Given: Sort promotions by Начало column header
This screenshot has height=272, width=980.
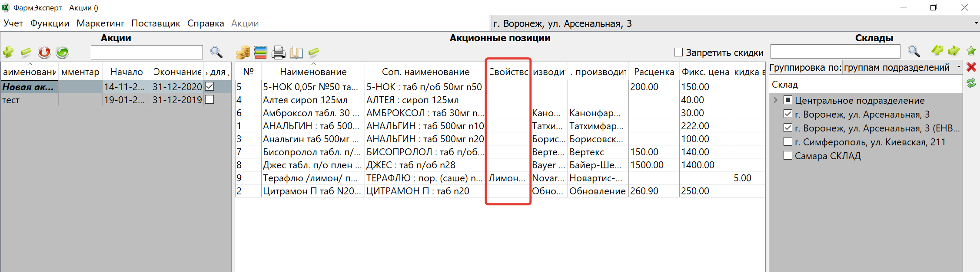Looking at the screenshot, I should 126,72.
